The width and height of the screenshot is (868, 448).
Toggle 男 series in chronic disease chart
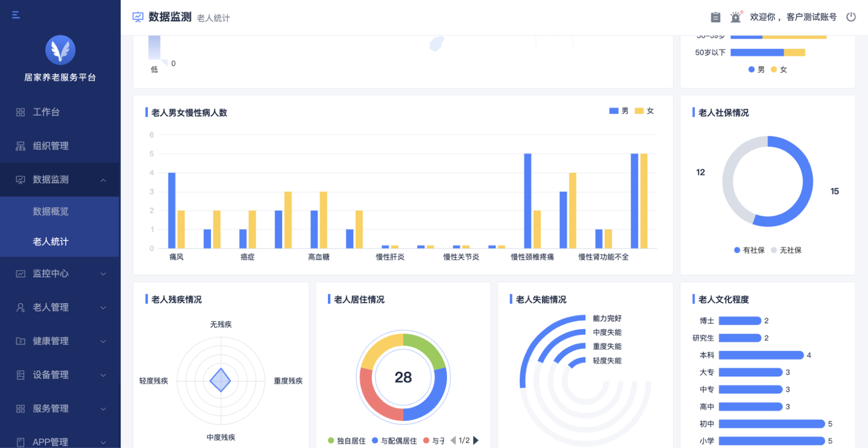(619, 111)
